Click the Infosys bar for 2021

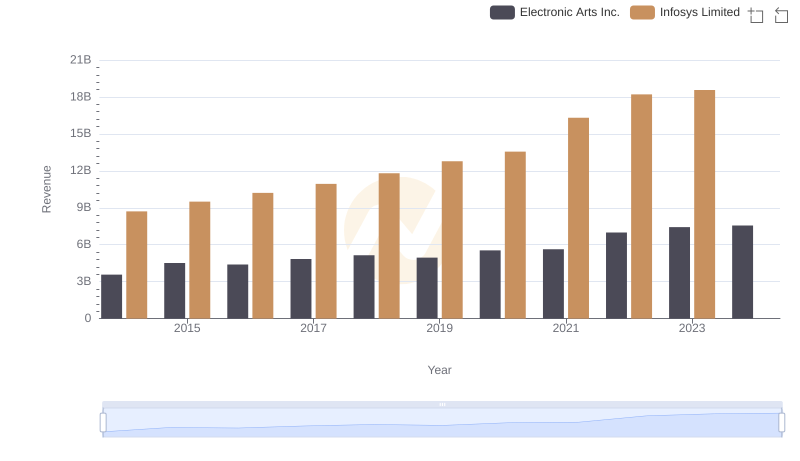[x=578, y=218]
